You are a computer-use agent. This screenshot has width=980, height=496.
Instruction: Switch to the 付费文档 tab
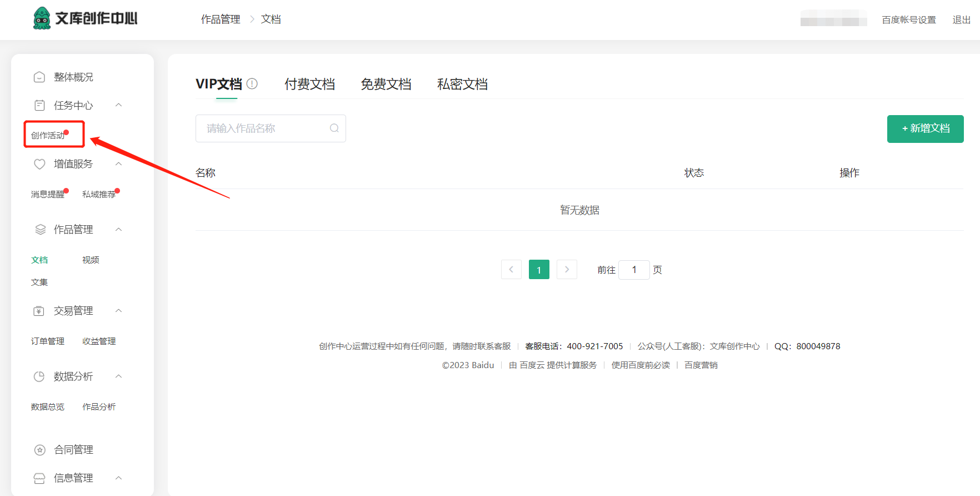point(309,84)
